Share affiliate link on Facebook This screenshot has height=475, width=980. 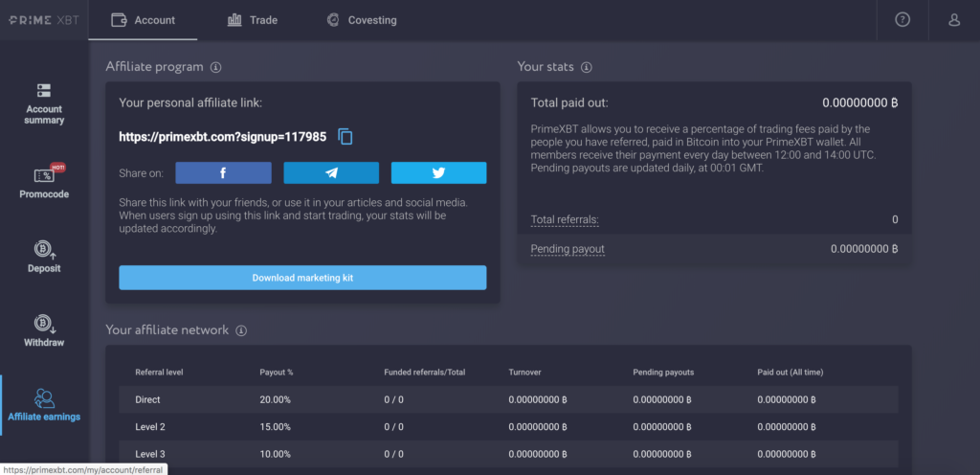coord(223,173)
